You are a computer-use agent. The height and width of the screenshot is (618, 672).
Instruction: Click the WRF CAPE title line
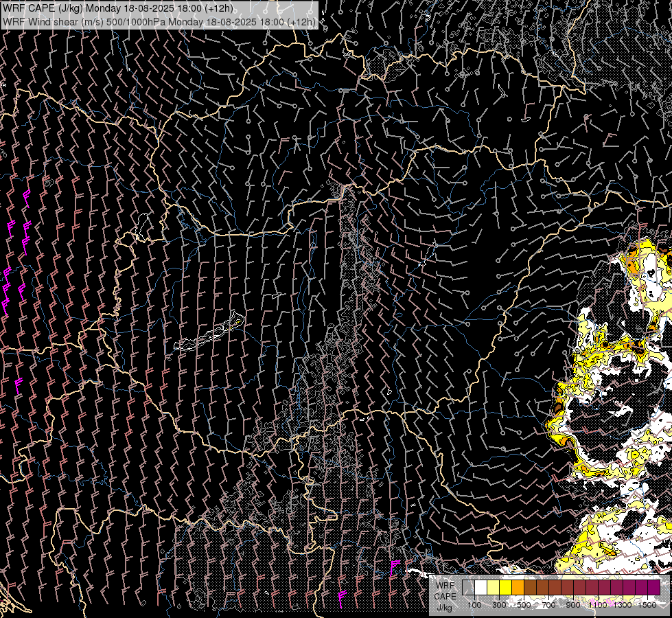(118, 8)
